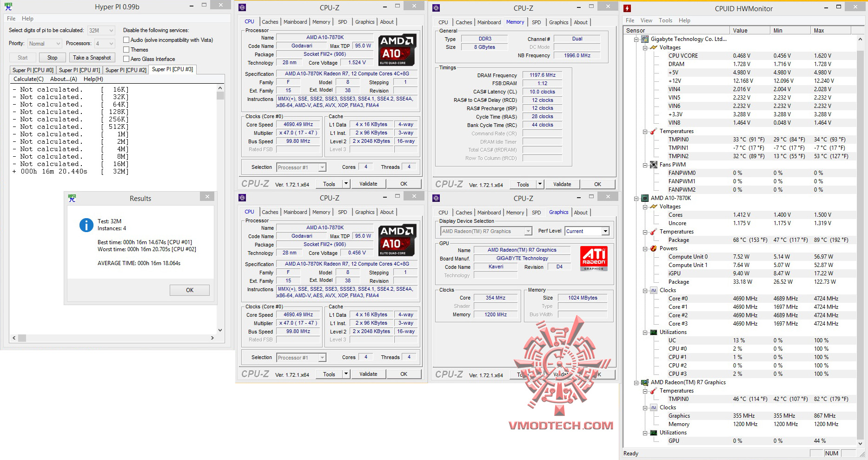Click the AMD A10 logo beside Core Voltage 1.524 V
868x460 pixels.
(398, 50)
